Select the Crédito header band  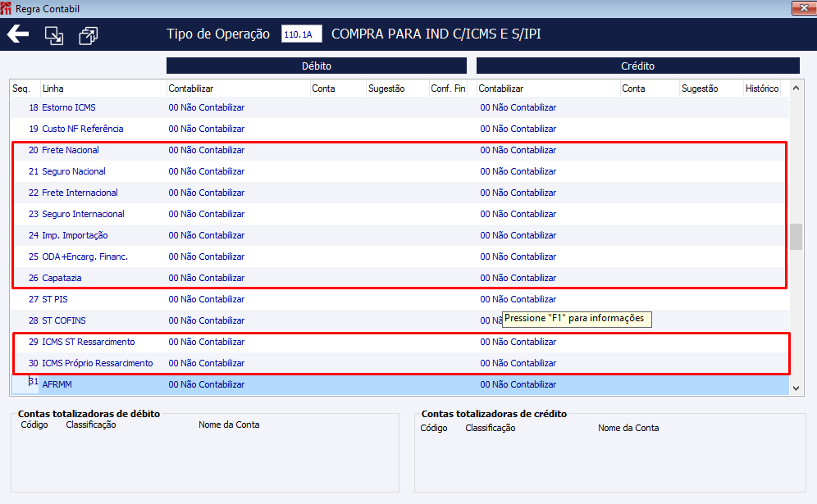pyautogui.click(x=637, y=66)
